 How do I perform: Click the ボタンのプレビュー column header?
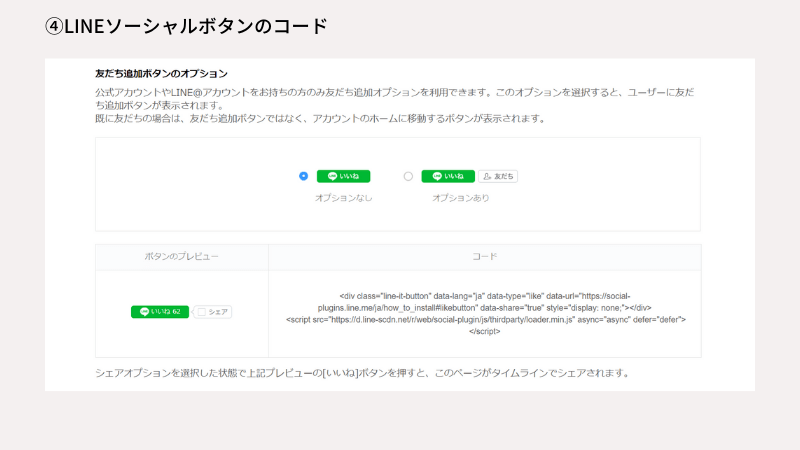[x=182, y=257]
